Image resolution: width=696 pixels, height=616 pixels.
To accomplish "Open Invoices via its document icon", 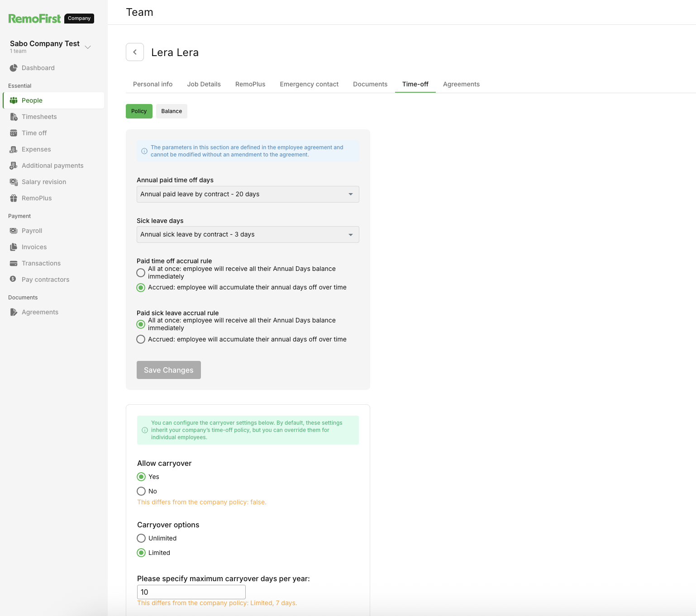I will tap(14, 247).
